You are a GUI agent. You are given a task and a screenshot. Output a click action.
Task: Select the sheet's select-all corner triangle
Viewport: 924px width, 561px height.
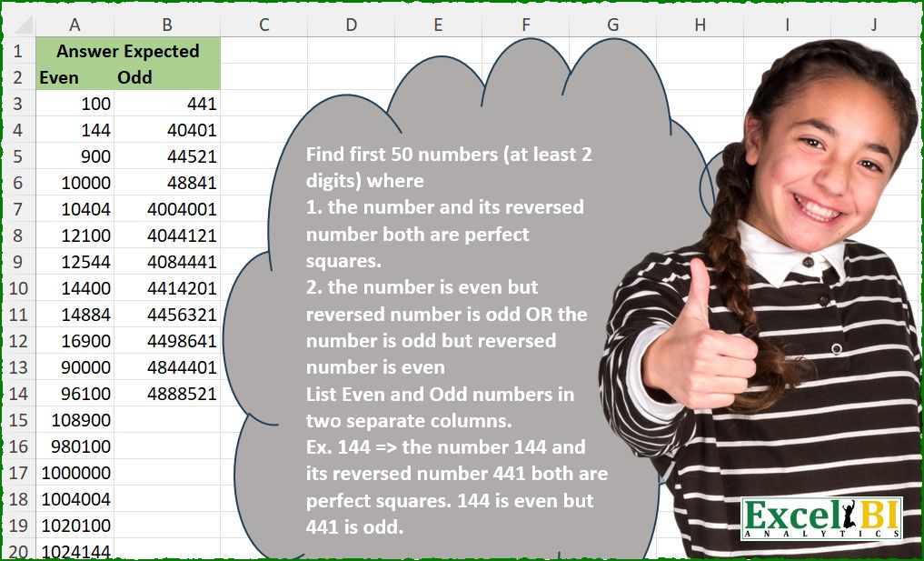(23, 25)
